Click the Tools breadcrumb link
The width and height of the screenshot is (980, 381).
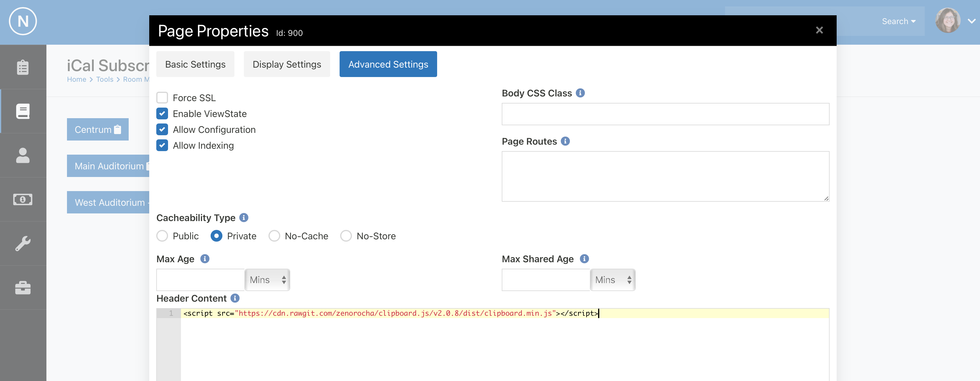coord(105,79)
